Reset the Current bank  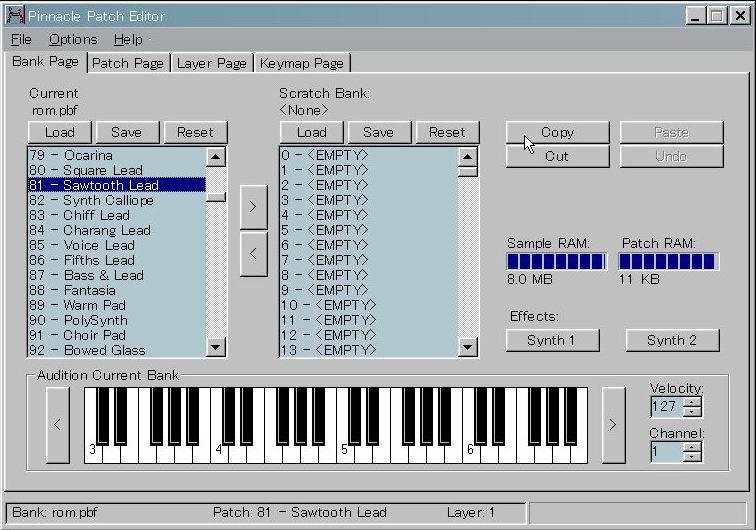click(195, 132)
